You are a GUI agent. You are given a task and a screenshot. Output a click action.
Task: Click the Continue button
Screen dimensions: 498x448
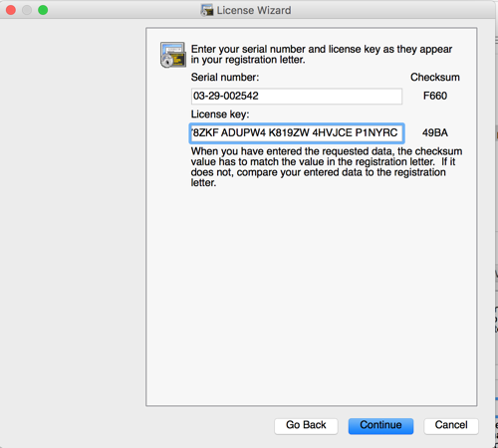[x=380, y=426]
